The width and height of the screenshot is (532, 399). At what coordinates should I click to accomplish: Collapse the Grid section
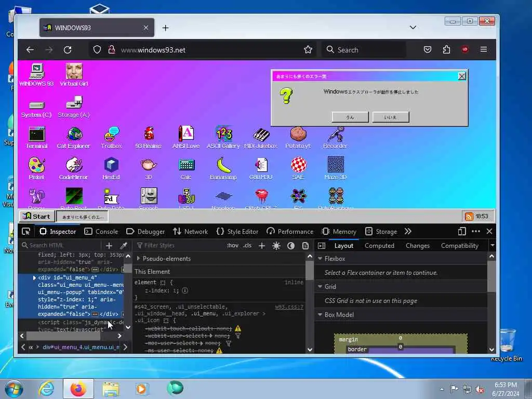point(320,287)
